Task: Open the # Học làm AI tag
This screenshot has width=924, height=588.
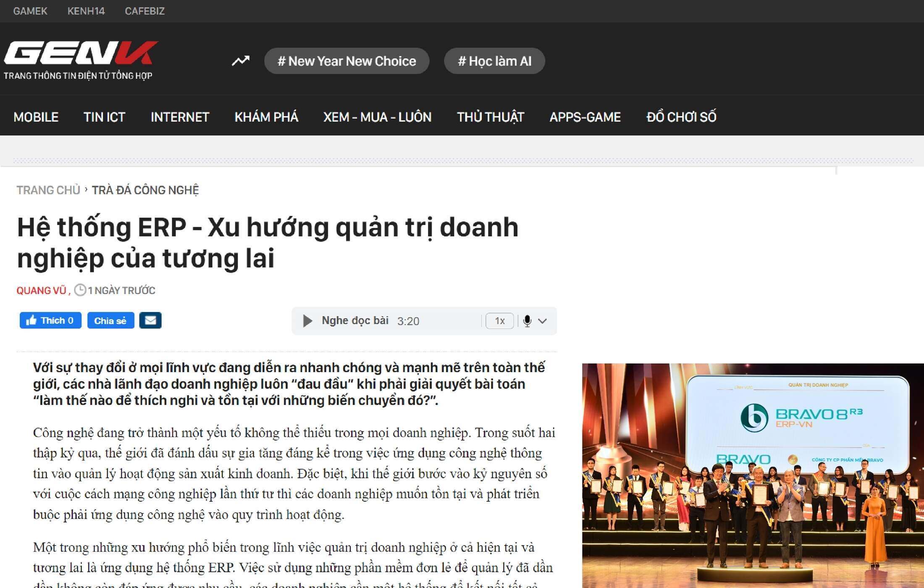Action: 494,61
